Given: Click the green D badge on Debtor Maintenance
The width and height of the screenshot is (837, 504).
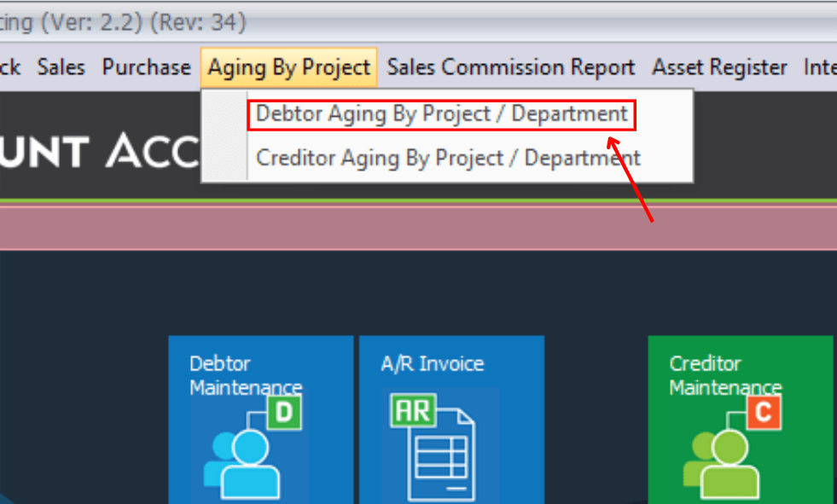Looking at the screenshot, I should pos(284,411).
